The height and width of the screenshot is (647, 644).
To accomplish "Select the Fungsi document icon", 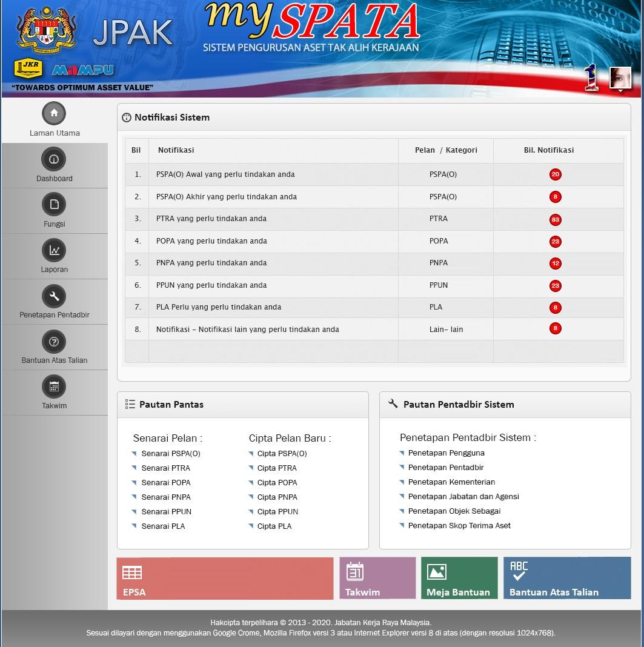I will pyautogui.click(x=53, y=204).
